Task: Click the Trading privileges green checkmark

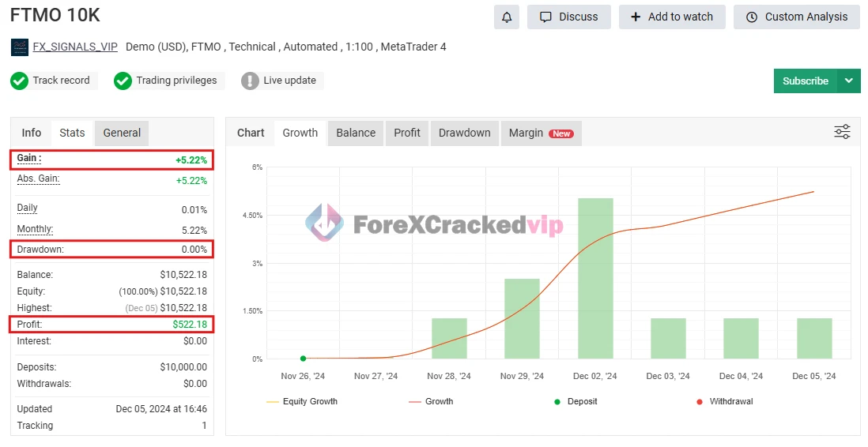Action: tap(123, 81)
